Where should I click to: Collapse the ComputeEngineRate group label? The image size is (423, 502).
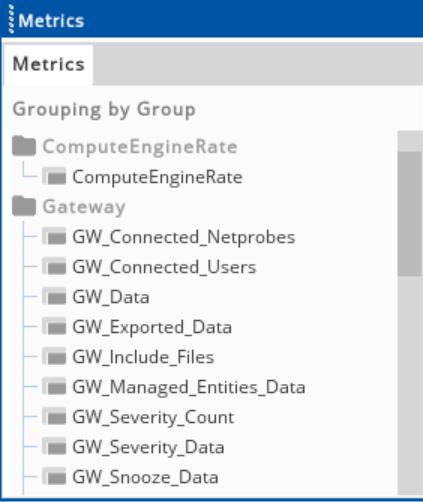tap(140, 147)
